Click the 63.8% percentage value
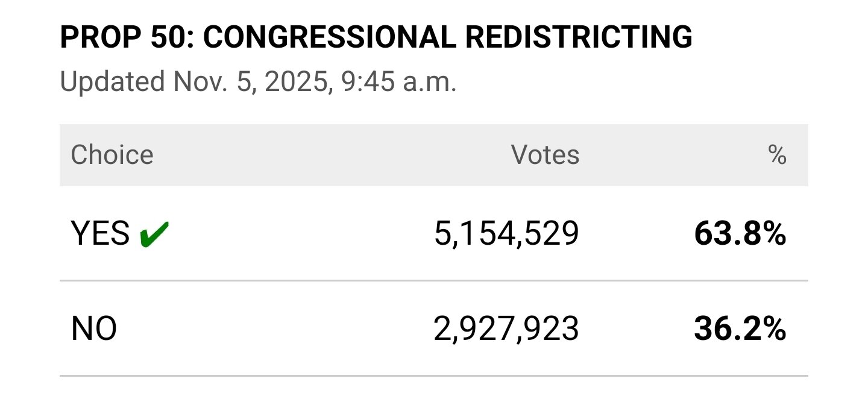Screen dimensions: 868x393 (740, 234)
